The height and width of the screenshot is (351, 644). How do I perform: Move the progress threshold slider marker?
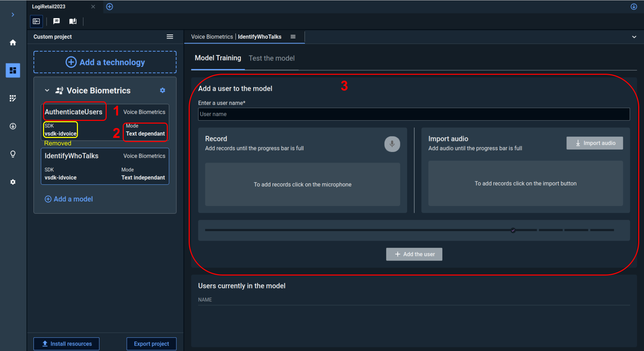(513, 230)
